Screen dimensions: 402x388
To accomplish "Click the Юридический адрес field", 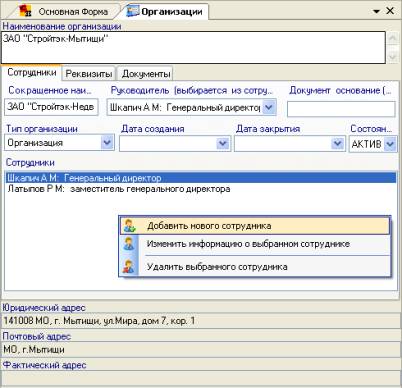I will pos(201,321).
